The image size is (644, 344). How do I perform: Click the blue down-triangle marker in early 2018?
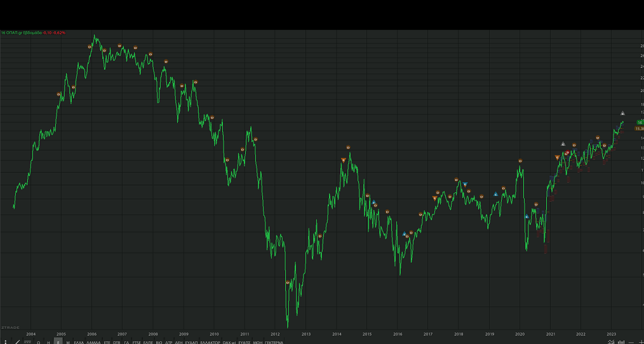(466, 184)
